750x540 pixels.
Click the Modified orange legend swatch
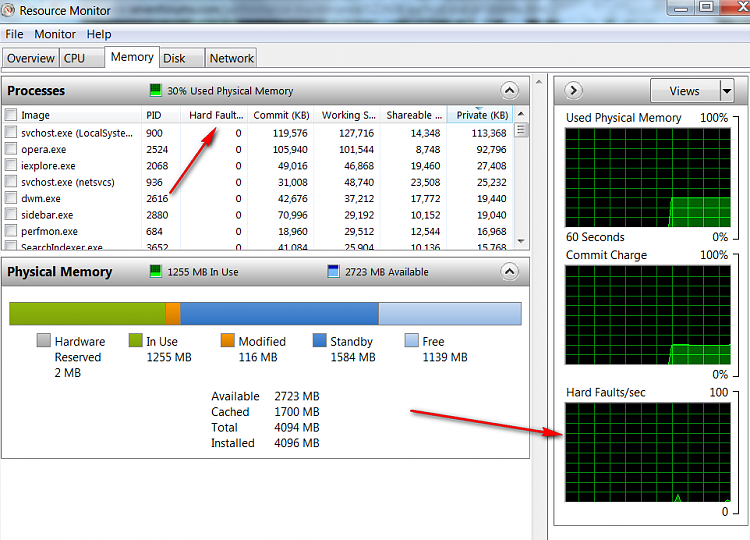point(228,340)
